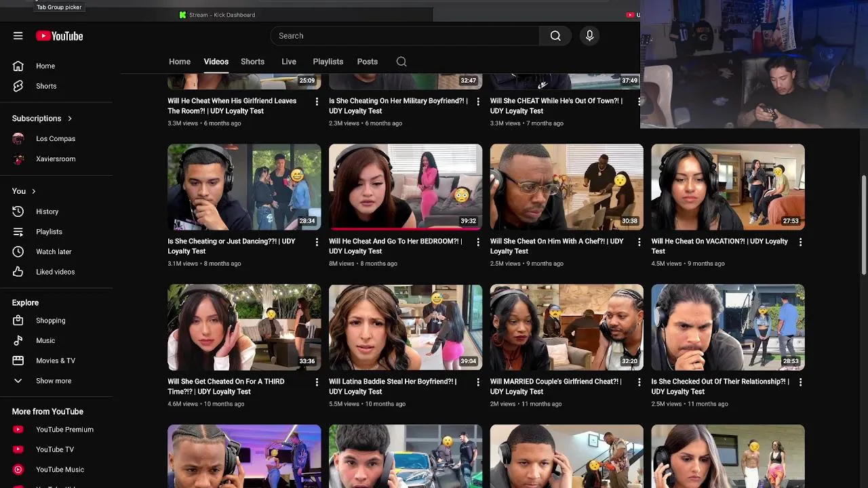868x488 pixels.
Task: Click the YouTube logo
Action: (60, 36)
